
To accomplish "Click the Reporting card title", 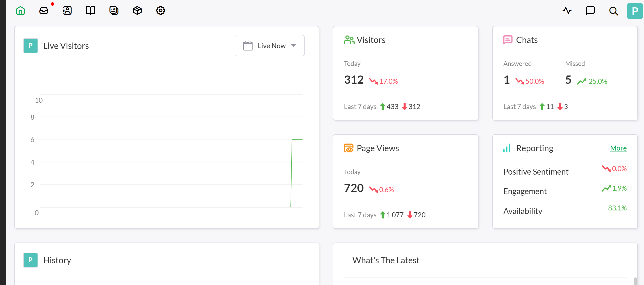I will (534, 148).
